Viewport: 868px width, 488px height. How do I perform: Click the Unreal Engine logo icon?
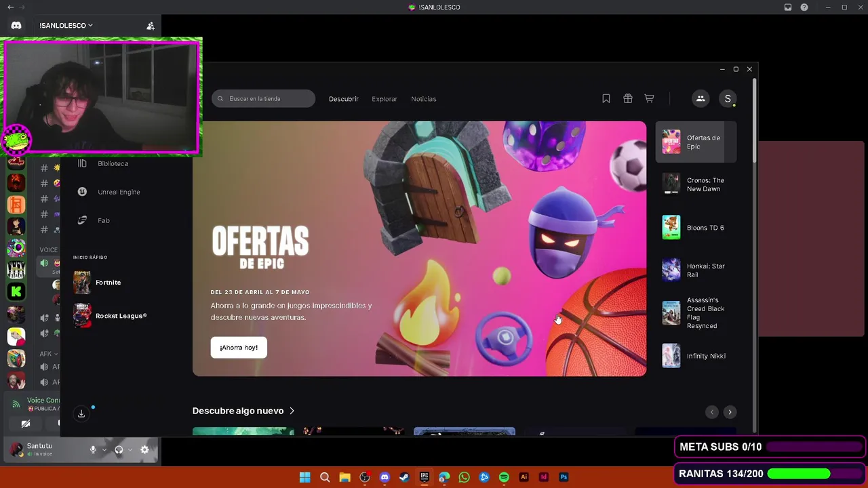click(x=82, y=192)
